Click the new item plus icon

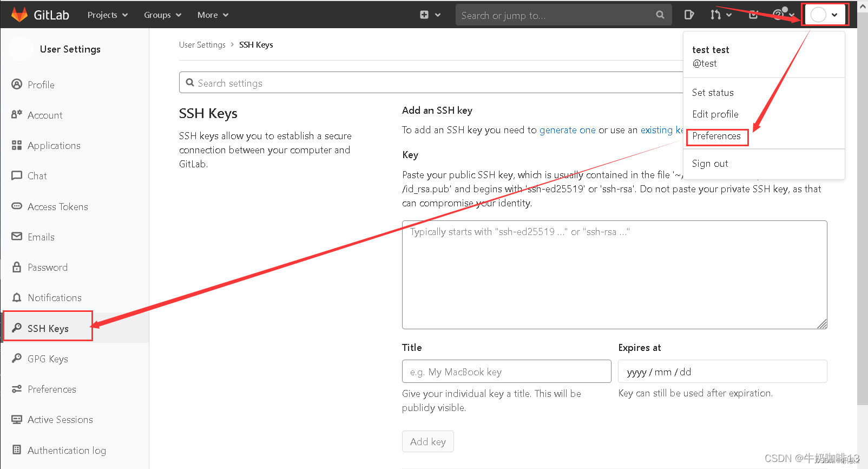424,15
